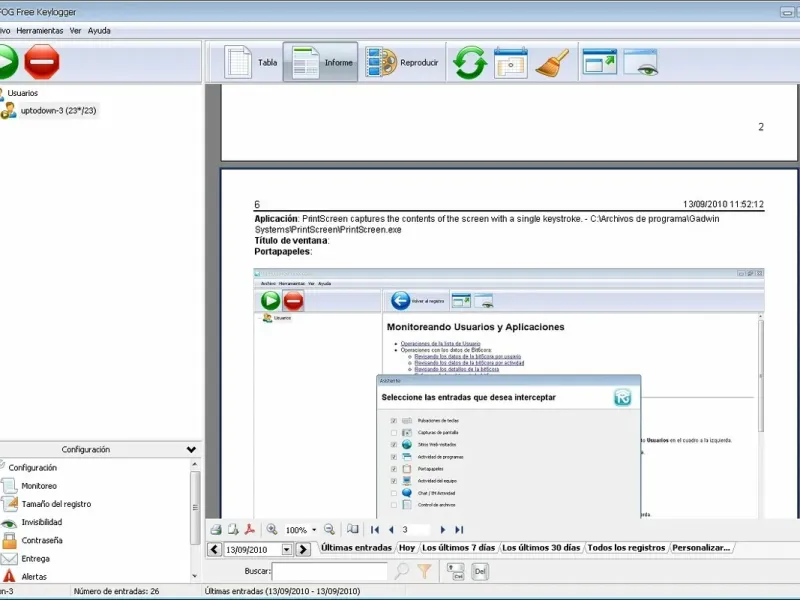The height and width of the screenshot is (600, 800).
Task: Switch to the Tabla view
Action: (252, 62)
